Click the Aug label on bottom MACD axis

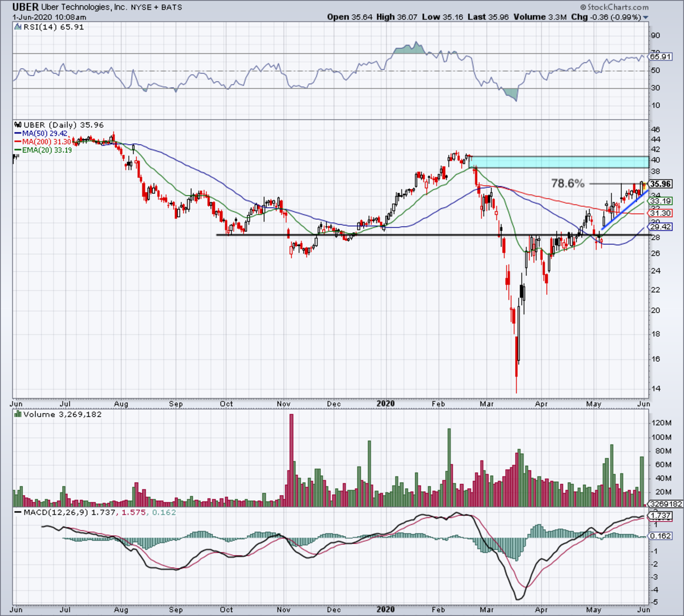121,609
